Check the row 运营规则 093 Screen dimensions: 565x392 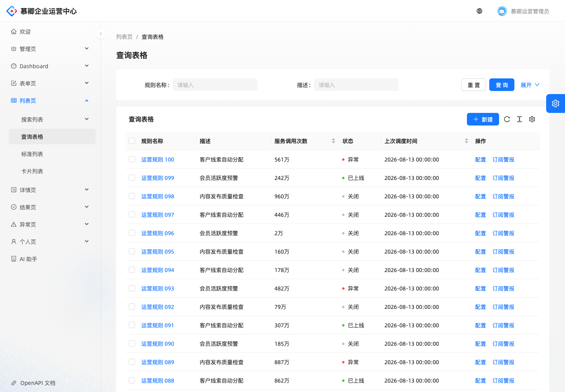coord(132,288)
